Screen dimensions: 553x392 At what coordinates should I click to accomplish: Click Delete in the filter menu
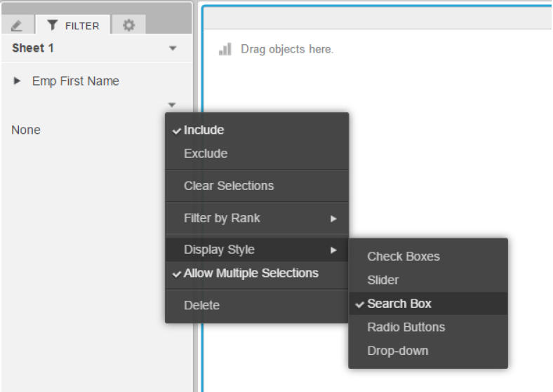click(x=201, y=306)
